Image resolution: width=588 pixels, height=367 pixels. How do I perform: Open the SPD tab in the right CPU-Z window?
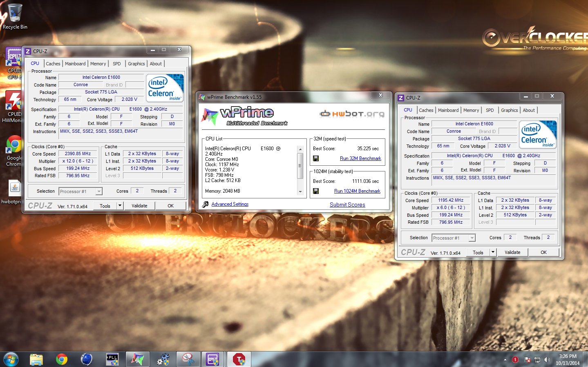pyautogui.click(x=490, y=110)
